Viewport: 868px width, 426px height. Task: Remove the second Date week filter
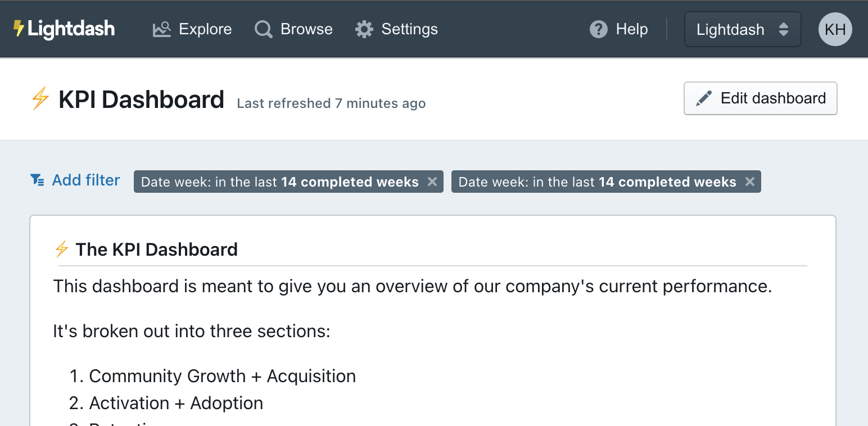pos(750,182)
